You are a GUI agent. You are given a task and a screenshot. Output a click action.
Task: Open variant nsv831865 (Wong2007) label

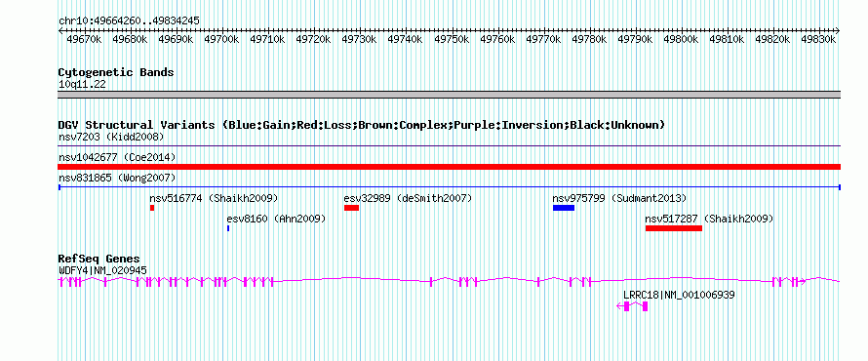pos(117,178)
